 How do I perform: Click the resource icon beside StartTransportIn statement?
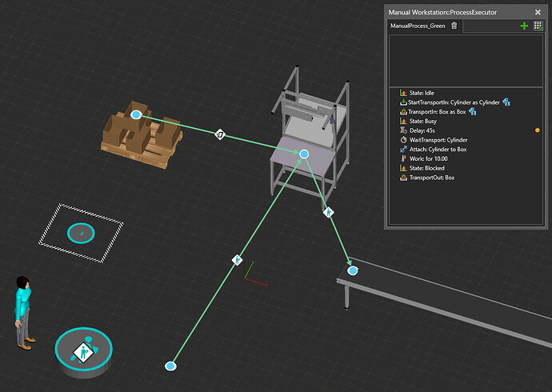pos(507,102)
